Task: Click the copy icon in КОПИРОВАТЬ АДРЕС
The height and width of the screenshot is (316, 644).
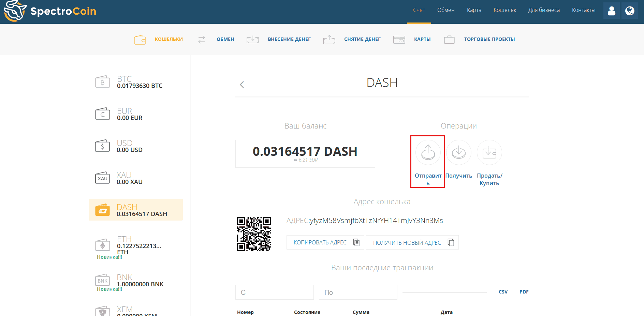Action: (x=356, y=242)
